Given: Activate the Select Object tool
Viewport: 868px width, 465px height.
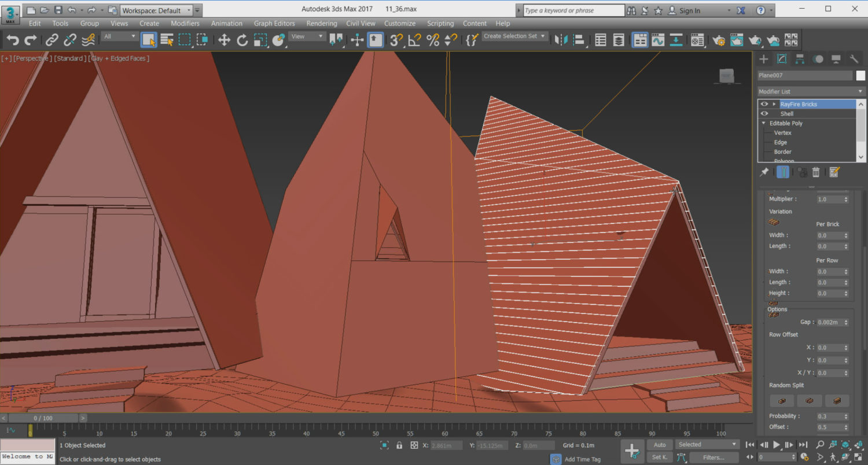Looking at the screenshot, I should point(148,39).
